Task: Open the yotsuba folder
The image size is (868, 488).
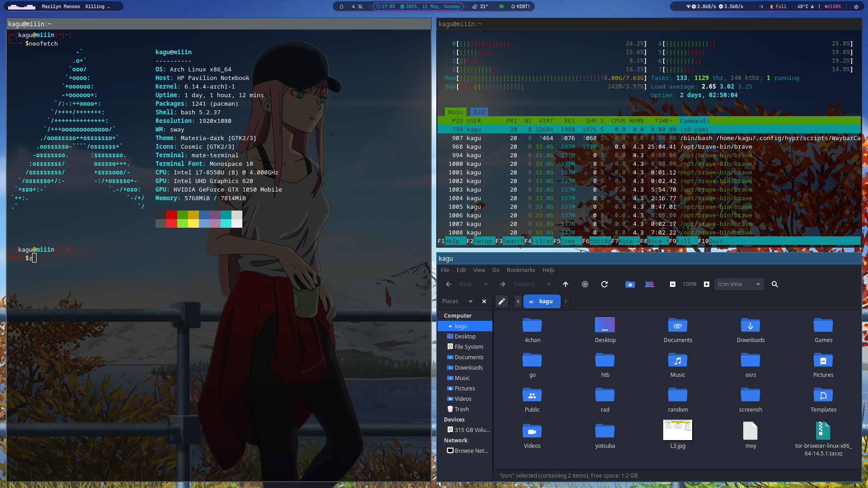Action: click(x=605, y=436)
